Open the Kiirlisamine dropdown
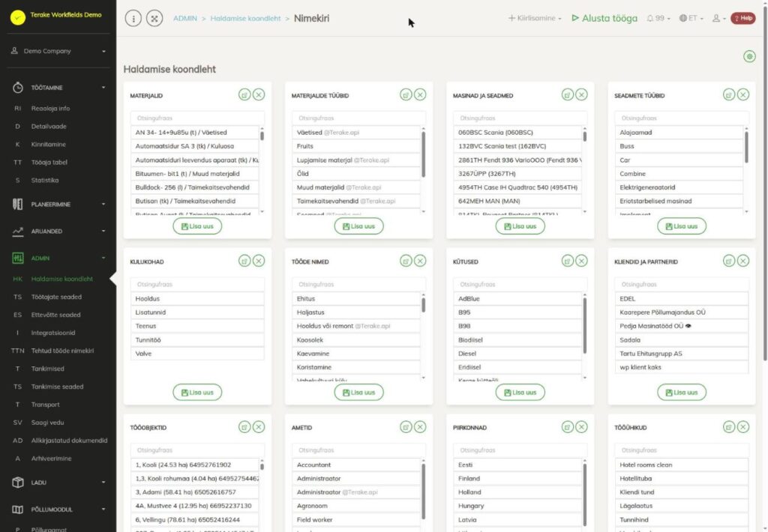Viewport: 768px width, 532px height. pos(534,18)
